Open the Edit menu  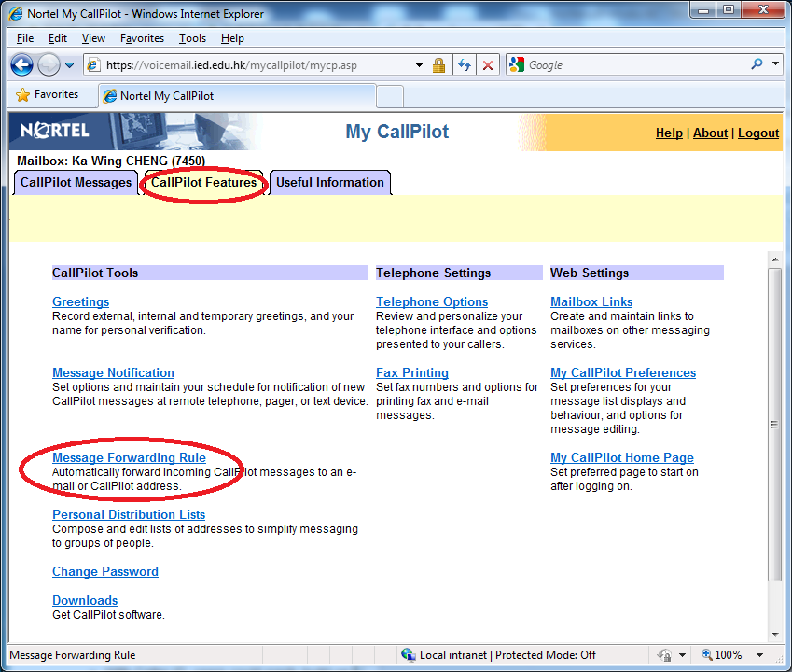tap(58, 38)
